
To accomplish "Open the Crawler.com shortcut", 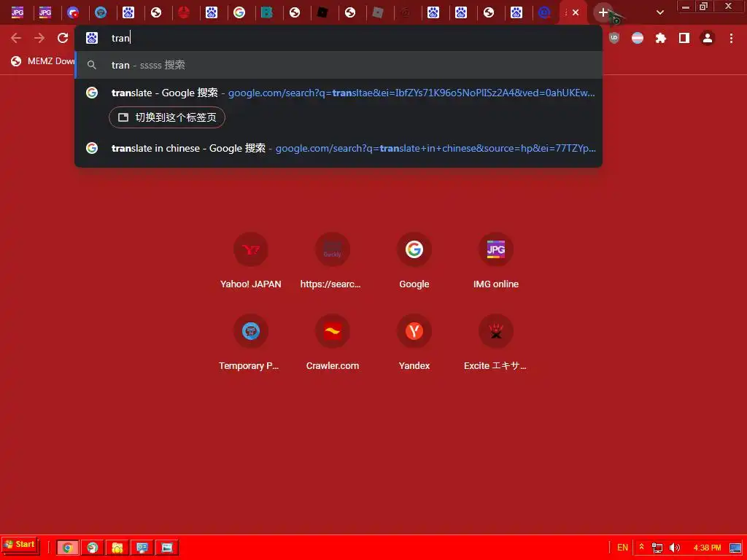I will pos(332,343).
